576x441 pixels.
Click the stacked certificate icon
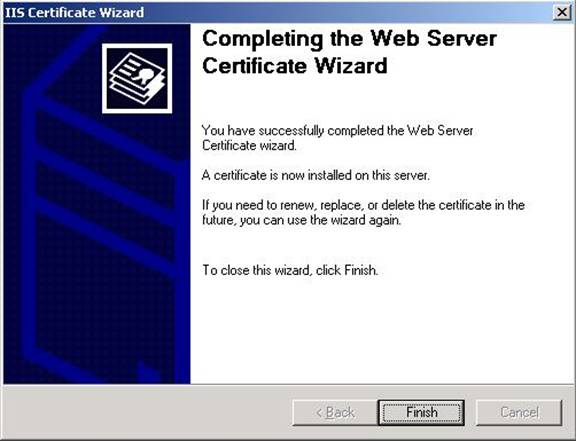click(137, 78)
